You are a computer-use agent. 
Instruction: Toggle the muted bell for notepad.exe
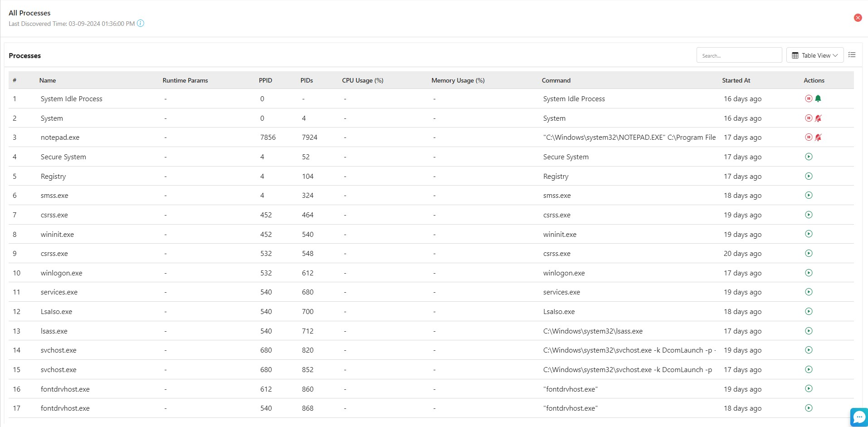coord(818,137)
